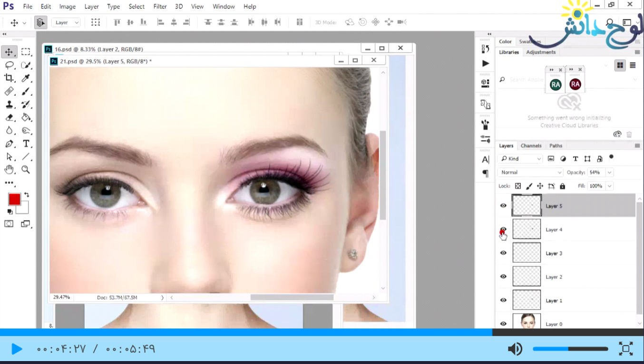Screen dimensions: 644x364
Task: Click the lock all layer button
Action: pos(563,186)
